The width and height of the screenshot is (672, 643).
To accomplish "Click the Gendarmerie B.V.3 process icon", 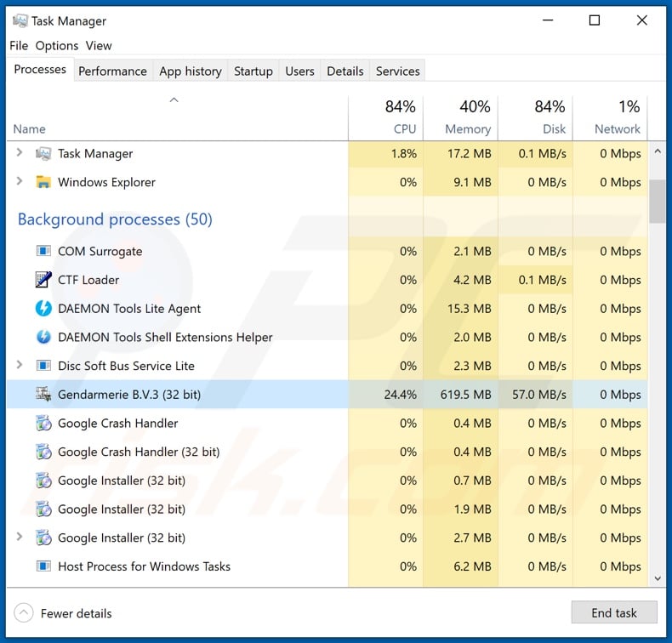I will (x=43, y=394).
